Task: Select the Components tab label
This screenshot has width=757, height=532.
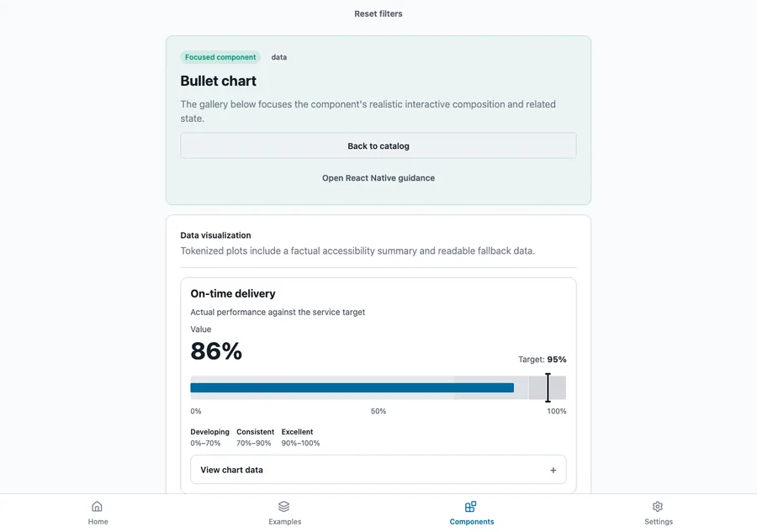Action: (x=472, y=521)
